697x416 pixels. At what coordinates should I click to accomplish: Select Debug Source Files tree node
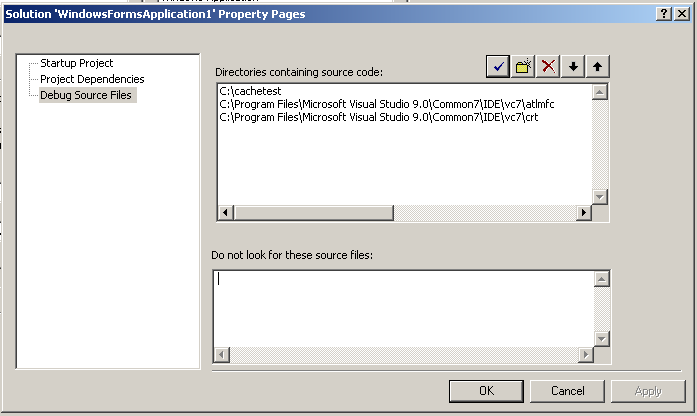point(86,95)
